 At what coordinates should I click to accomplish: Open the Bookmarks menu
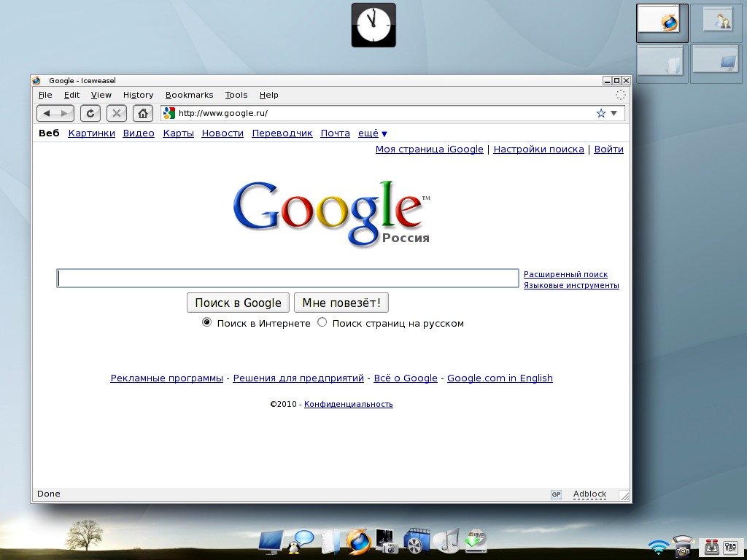tap(189, 95)
